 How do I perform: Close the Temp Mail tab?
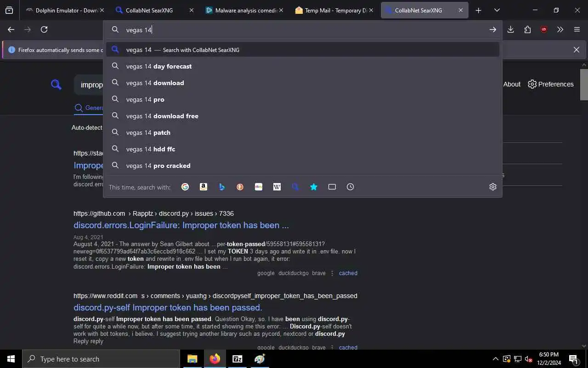coord(371,10)
